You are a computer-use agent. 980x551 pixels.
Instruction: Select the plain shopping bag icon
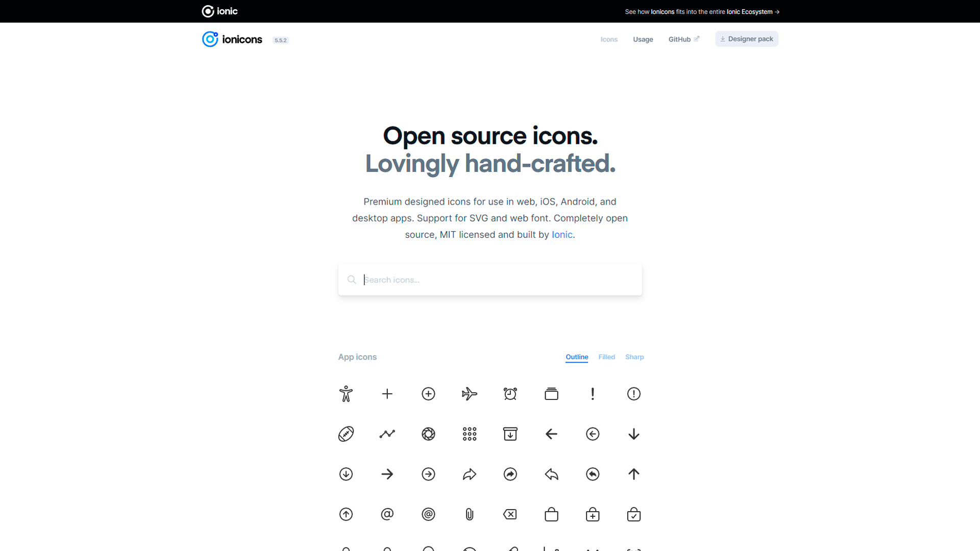pyautogui.click(x=552, y=514)
